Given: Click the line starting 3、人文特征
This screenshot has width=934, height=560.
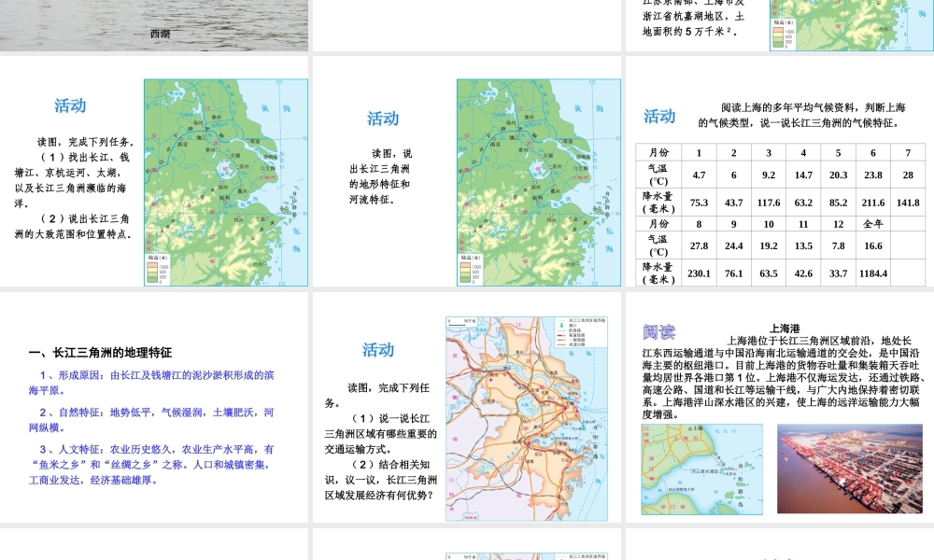Looking at the screenshot, I should (x=151, y=464).
